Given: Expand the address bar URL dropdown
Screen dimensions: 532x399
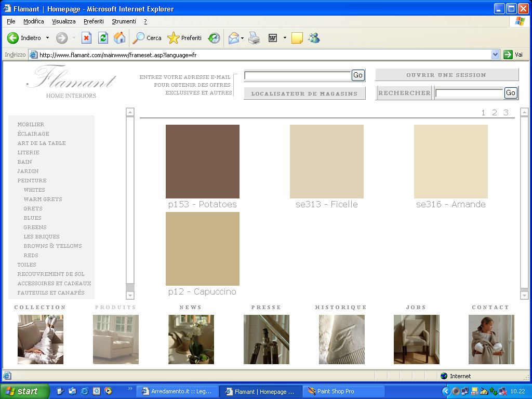Looking at the screenshot, I should 495,55.
